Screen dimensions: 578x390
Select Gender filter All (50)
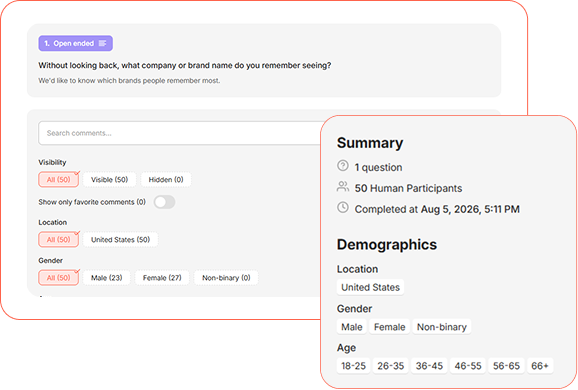pos(59,278)
